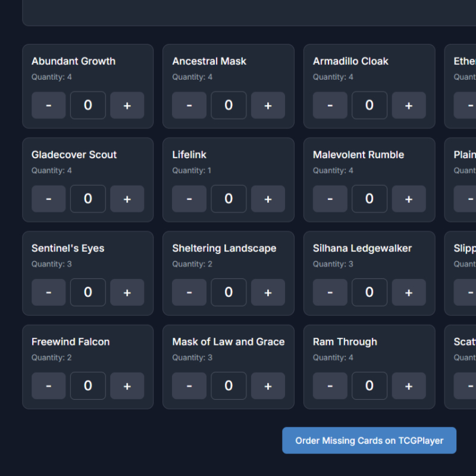The height and width of the screenshot is (476, 476).
Task: Increase Malevolent Rumble count with plus
Action: click(408, 199)
